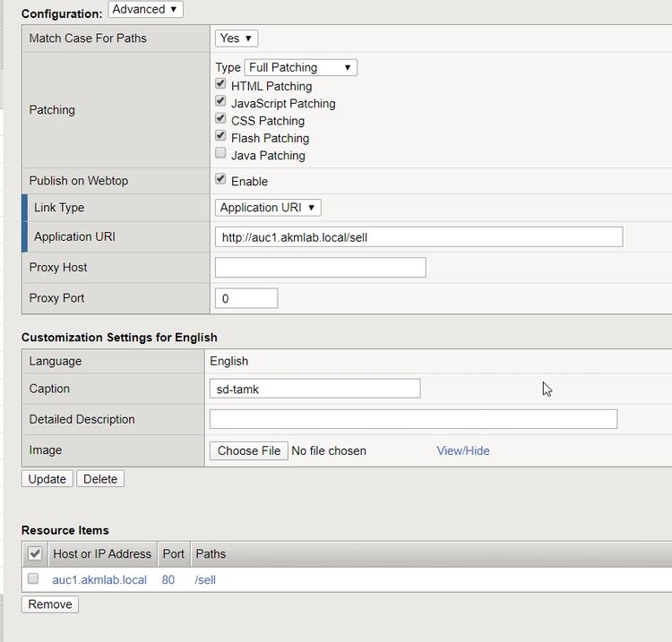Viewport: 672px width, 642px height.
Task: Click the Detailed Description field
Action: click(413, 419)
